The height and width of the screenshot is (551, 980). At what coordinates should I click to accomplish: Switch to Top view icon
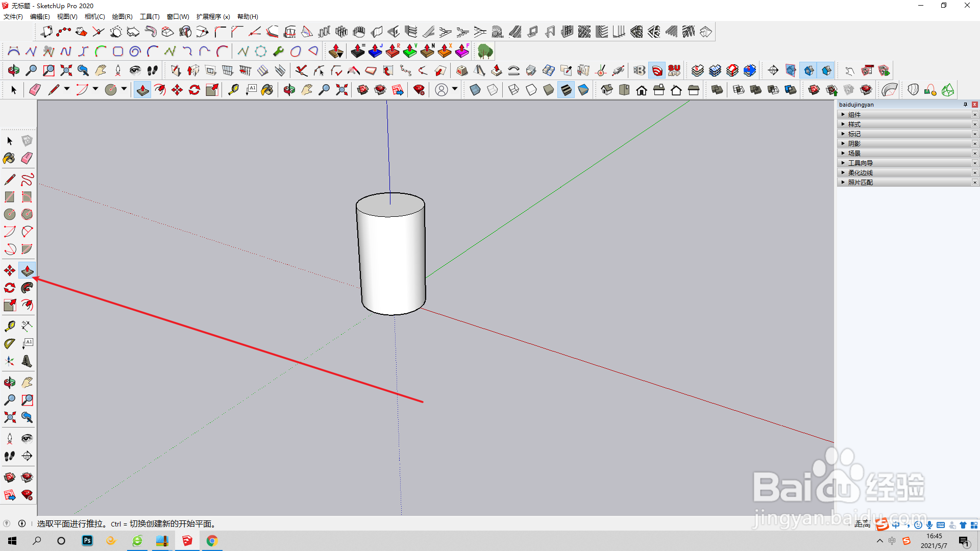coord(624,90)
